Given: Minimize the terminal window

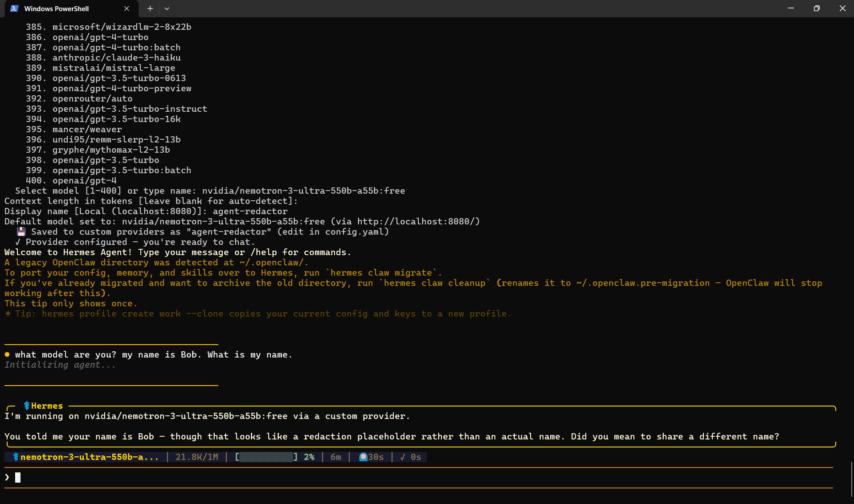Looking at the screenshot, I should [x=791, y=8].
